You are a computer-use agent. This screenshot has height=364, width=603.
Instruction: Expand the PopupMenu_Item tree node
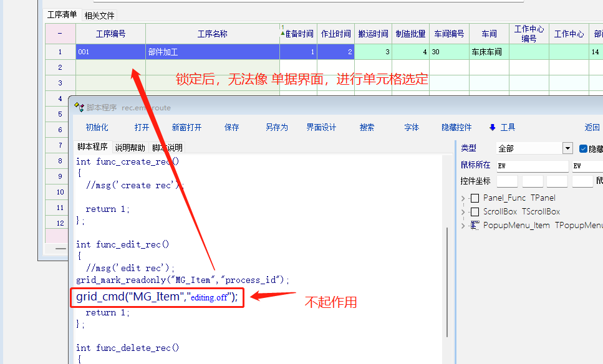click(463, 226)
